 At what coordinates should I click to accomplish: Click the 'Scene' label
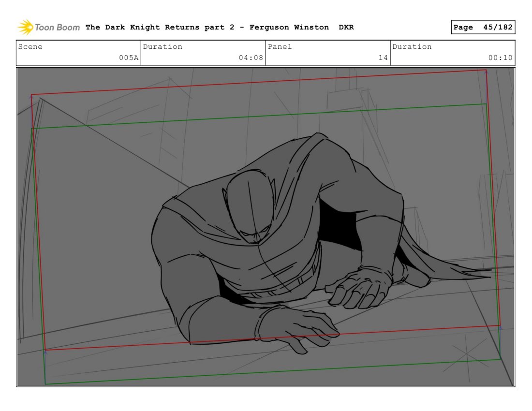point(30,46)
